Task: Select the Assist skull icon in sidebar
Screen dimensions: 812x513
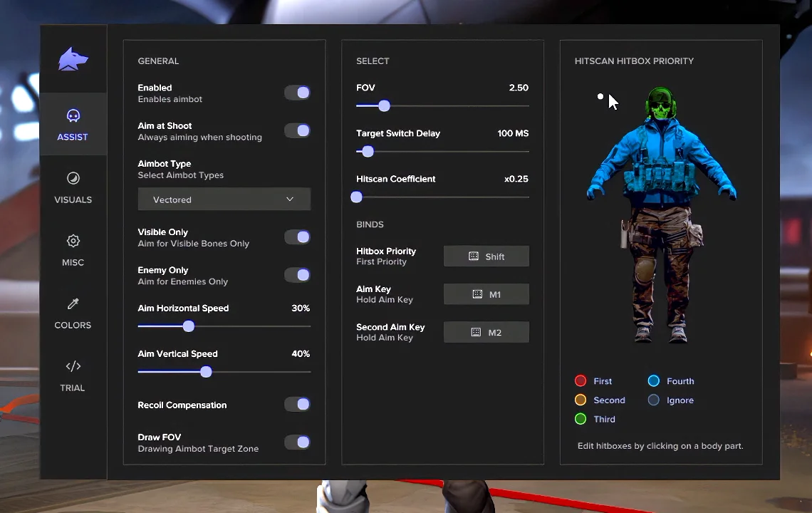Action: pyautogui.click(x=73, y=115)
